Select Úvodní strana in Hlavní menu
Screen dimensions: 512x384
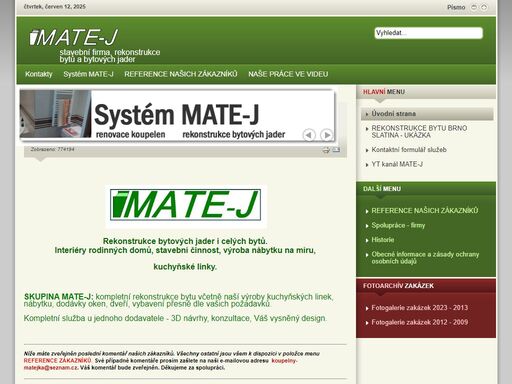[x=427, y=114]
